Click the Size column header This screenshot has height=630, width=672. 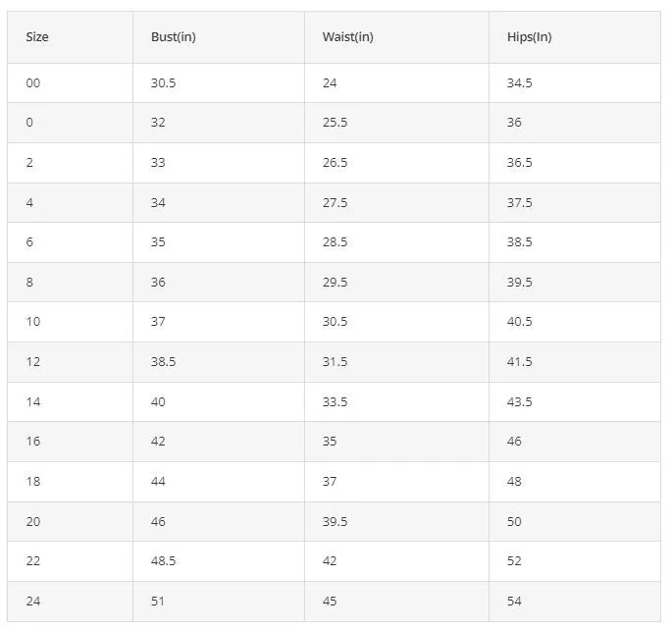[37, 37]
